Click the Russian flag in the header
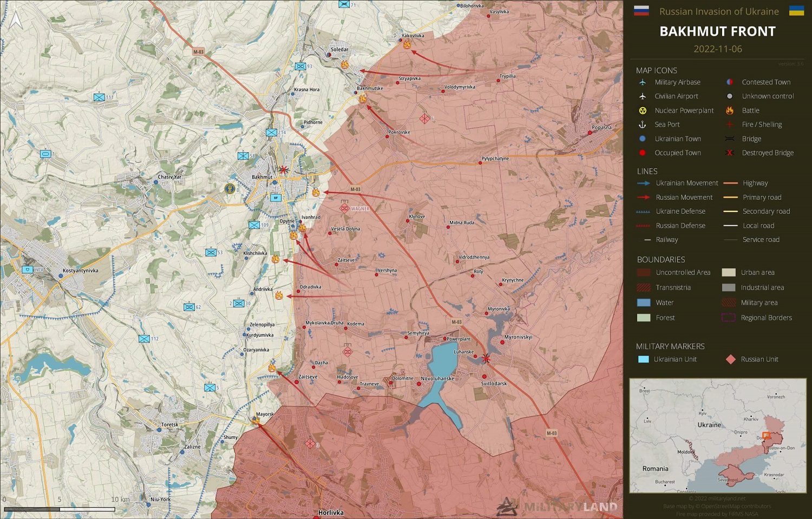Image resolution: width=812 pixels, height=519 pixels. [x=641, y=11]
